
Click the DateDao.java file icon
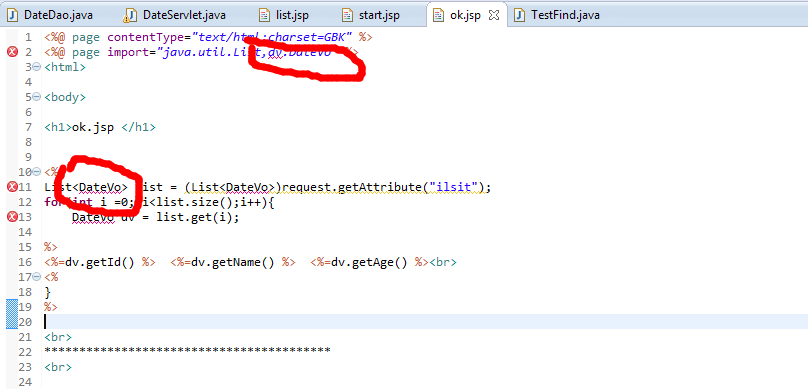[x=13, y=15]
